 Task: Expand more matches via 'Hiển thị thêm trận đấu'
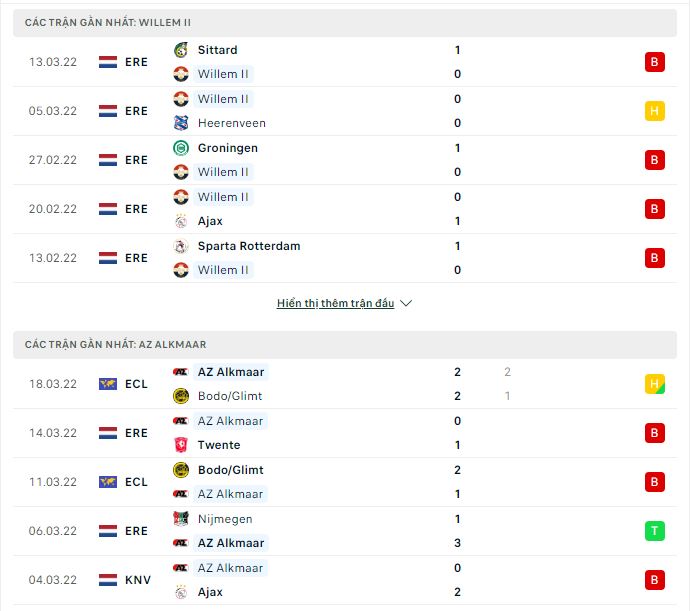335,303
